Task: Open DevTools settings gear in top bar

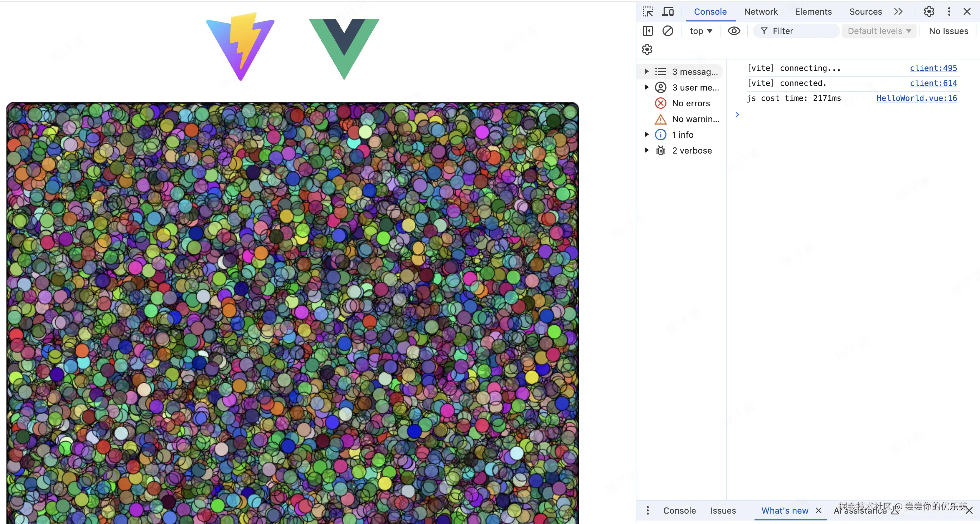Action: point(929,12)
